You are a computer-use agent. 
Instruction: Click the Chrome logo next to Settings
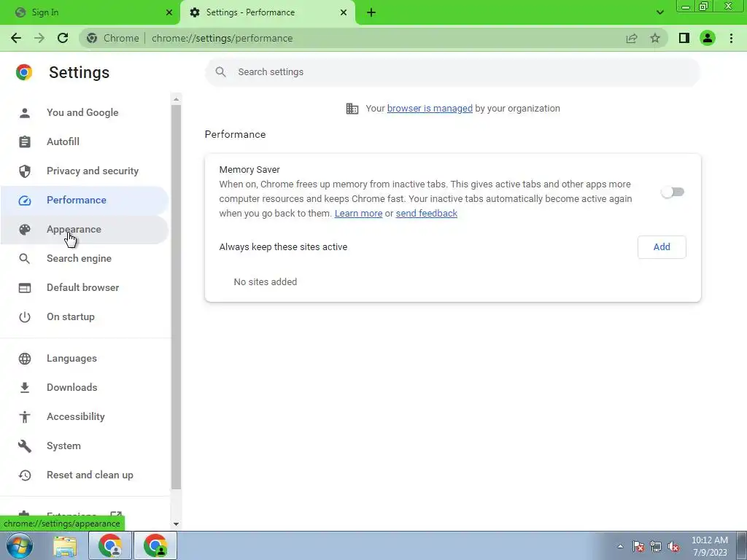tap(24, 72)
